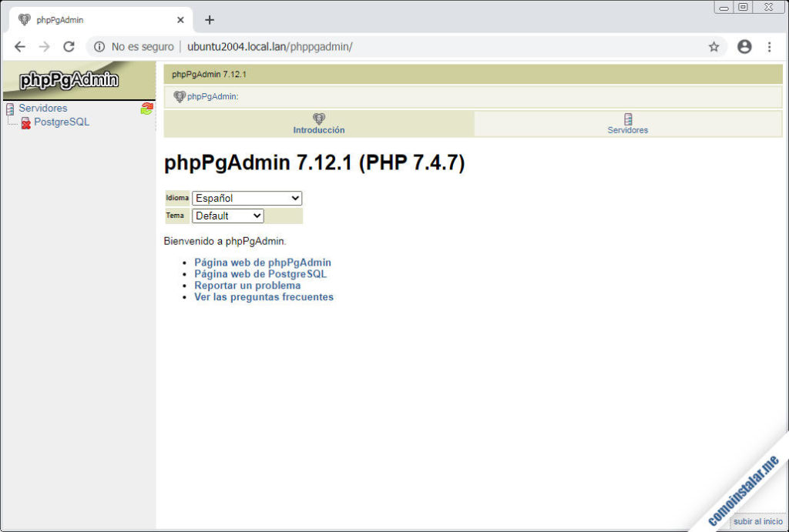This screenshot has height=532, width=789.
Task: Select the Introducción tab
Action: click(x=318, y=129)
